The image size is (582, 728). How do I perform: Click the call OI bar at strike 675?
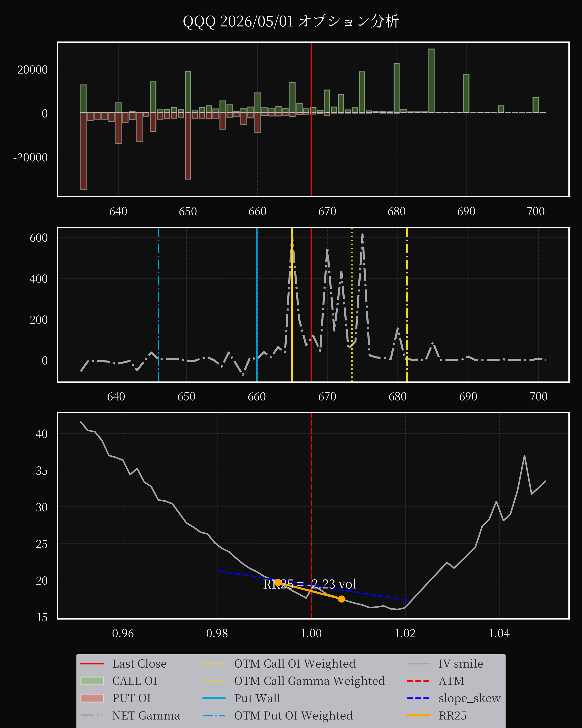[x=362, y=92]
